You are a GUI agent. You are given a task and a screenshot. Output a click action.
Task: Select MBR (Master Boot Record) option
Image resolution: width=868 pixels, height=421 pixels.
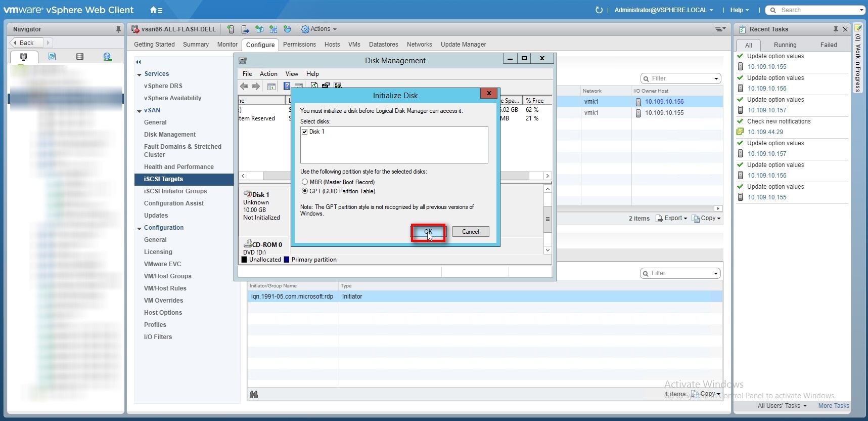(305, 182)
